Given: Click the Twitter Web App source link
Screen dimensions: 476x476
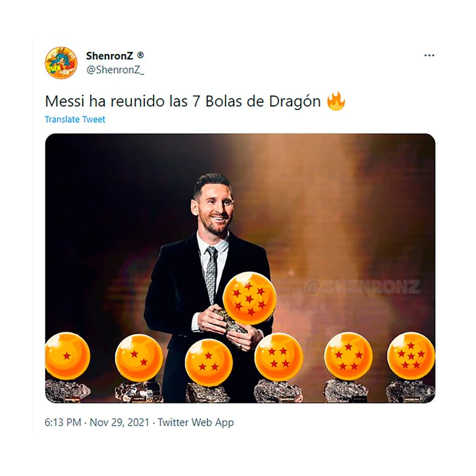Looking at the screenshot, I should [x=196, y=423].
